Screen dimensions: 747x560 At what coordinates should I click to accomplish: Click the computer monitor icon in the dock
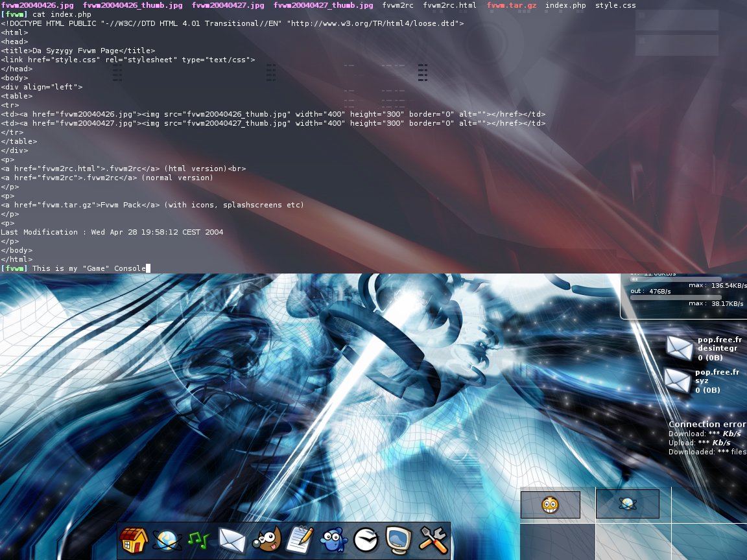click(x=399, y=541)
